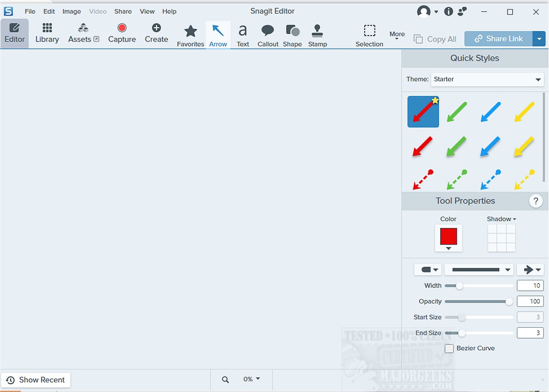Expand the More tools menu

pyautogui.click(x=397, y=35)
